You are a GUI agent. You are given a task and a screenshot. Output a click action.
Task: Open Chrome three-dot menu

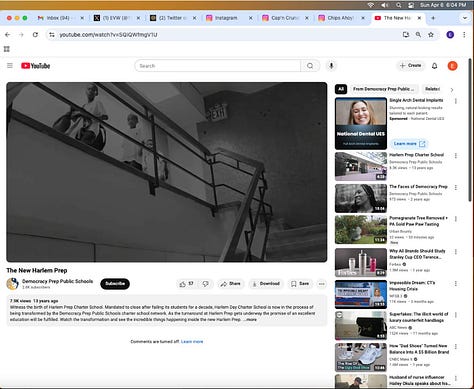coord(464,35)
